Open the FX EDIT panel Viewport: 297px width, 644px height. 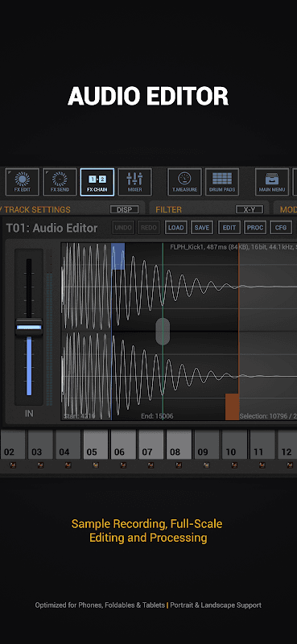23,182
